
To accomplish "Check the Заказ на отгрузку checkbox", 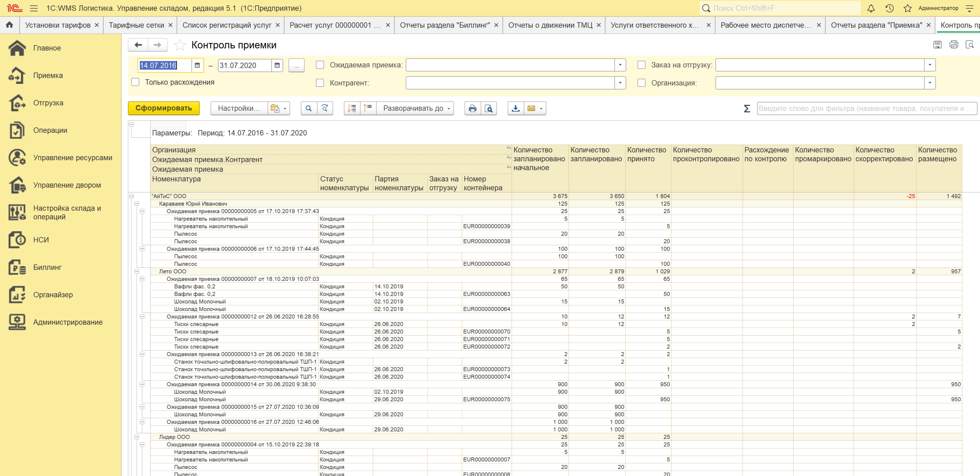I will pos(642,65).
